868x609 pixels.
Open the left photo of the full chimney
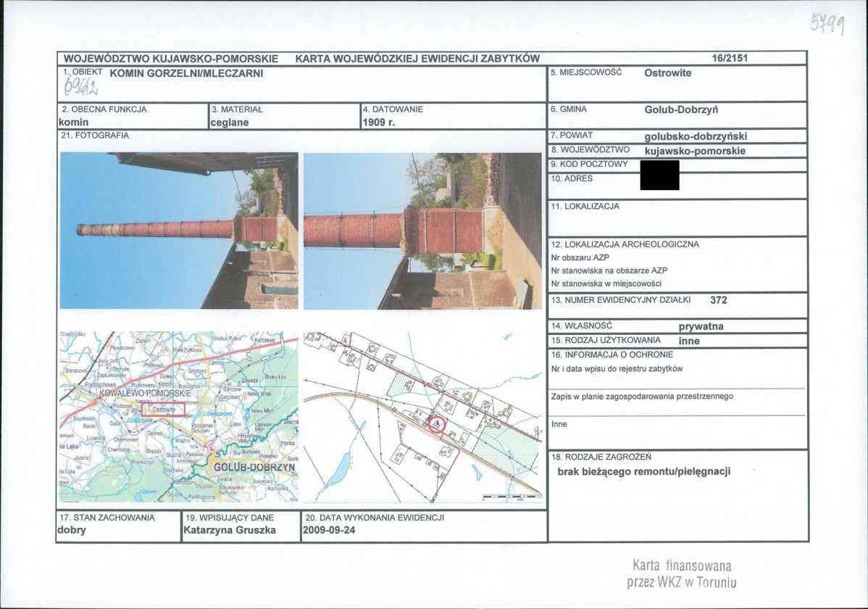(x=179, y=231)
